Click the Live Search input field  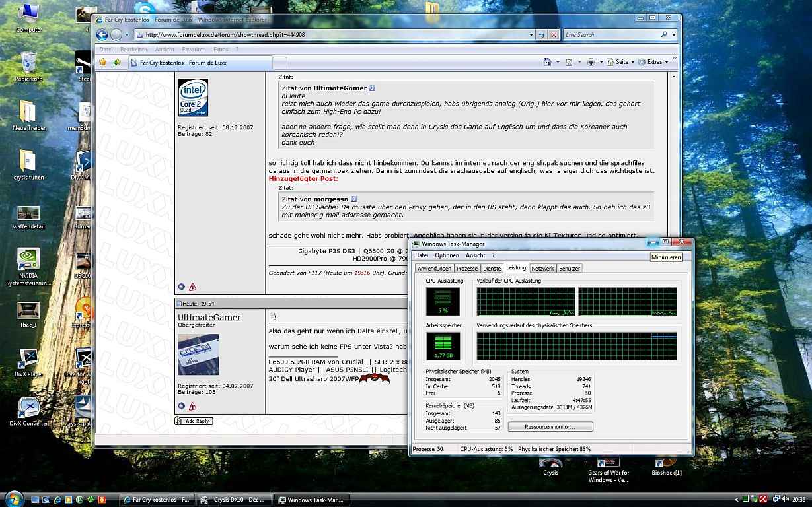point(610,35)
